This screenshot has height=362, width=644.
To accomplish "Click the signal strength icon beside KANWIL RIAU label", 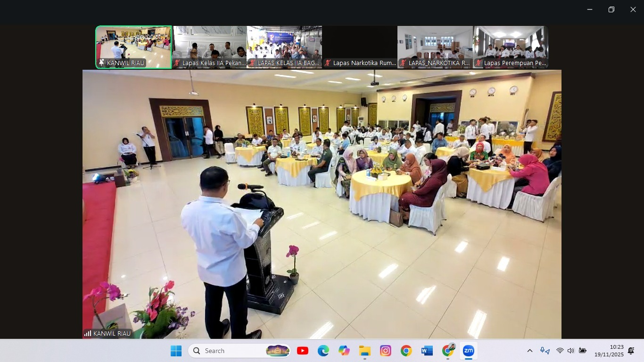I will pyautogui.click(x=88, y=333).
